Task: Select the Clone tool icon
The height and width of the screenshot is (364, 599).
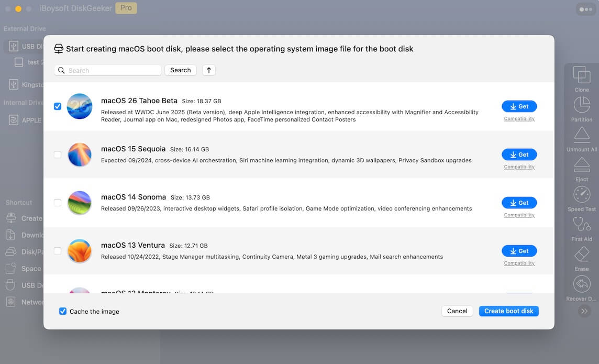Action: (x=581, y=75)
